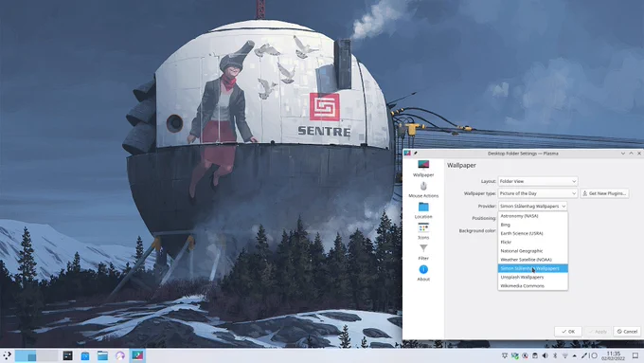Open the Location settings page
This screenshot has height=363, width=644.
[x=423, y=211]
